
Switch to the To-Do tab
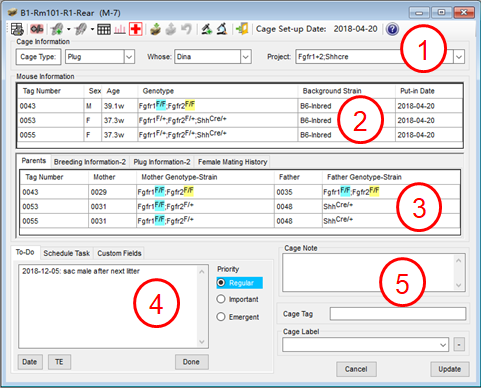(25, 252)
